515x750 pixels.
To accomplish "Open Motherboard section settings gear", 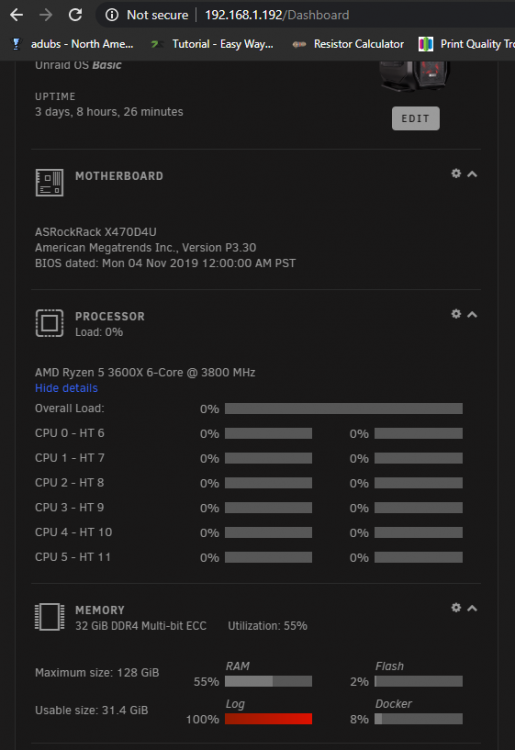I will 456,173.
